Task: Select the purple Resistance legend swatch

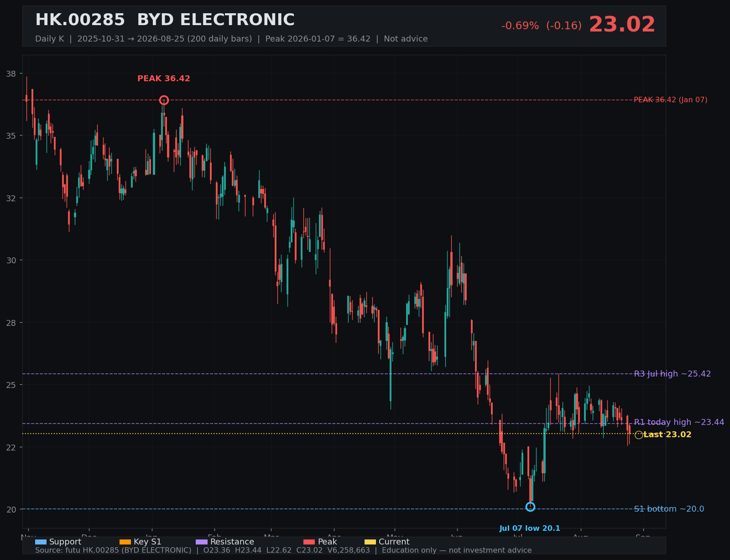Action: pyautogui.click(x=202, y=542)
